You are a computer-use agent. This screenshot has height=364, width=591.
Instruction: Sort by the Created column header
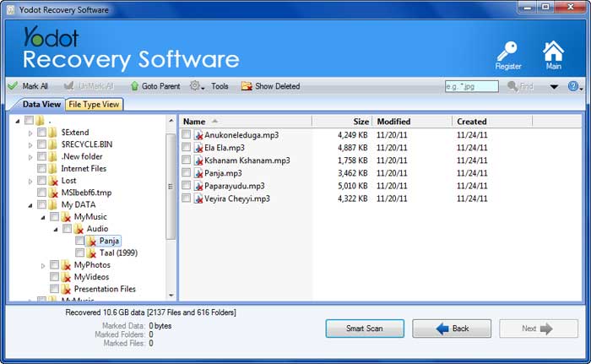492,122
